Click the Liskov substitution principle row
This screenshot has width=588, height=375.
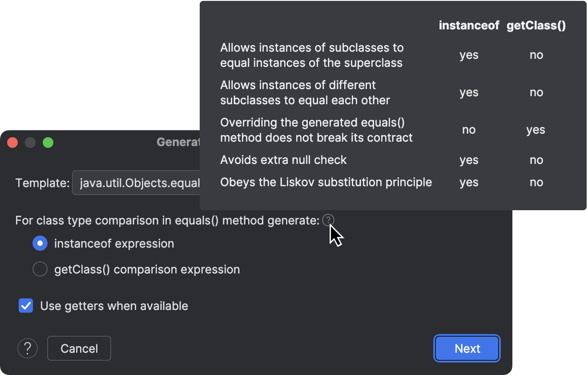point(326,182)
